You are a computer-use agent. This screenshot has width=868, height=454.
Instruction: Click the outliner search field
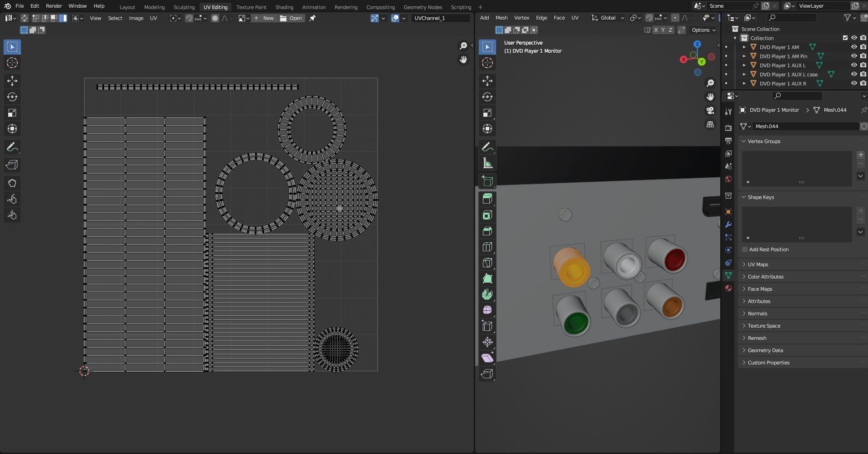point(792,18)
